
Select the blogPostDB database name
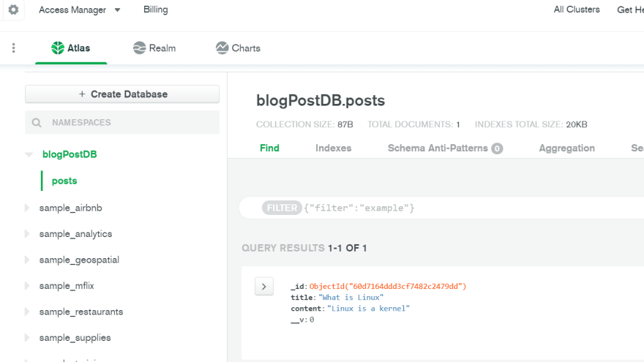pos(70,154)
